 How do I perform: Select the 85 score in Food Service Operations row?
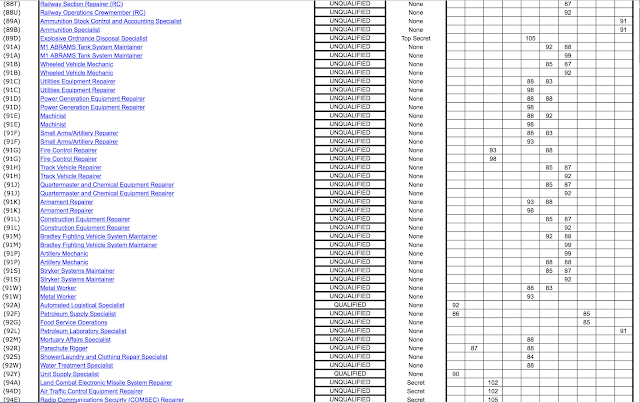click(x=587, y=322)
